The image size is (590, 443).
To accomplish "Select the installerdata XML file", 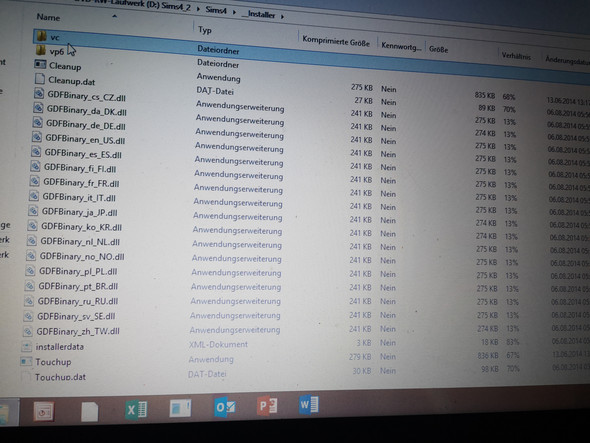I will (60, 347).
